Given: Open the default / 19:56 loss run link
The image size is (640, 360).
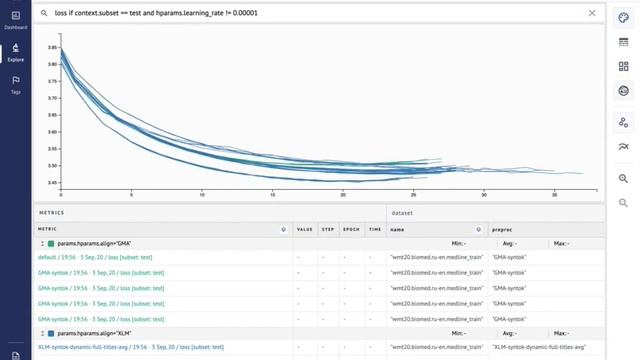Looking at the screenshot, I should (95, 258).
